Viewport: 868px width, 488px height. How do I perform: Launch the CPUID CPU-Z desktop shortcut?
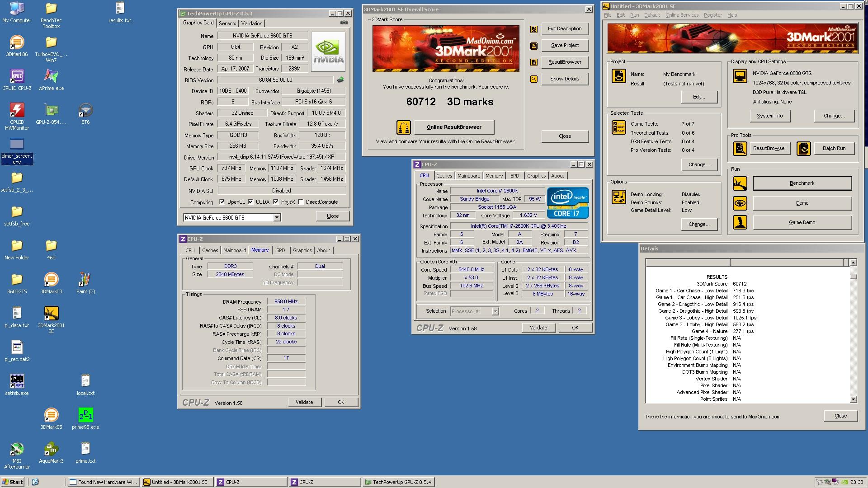tap(17, 80)
